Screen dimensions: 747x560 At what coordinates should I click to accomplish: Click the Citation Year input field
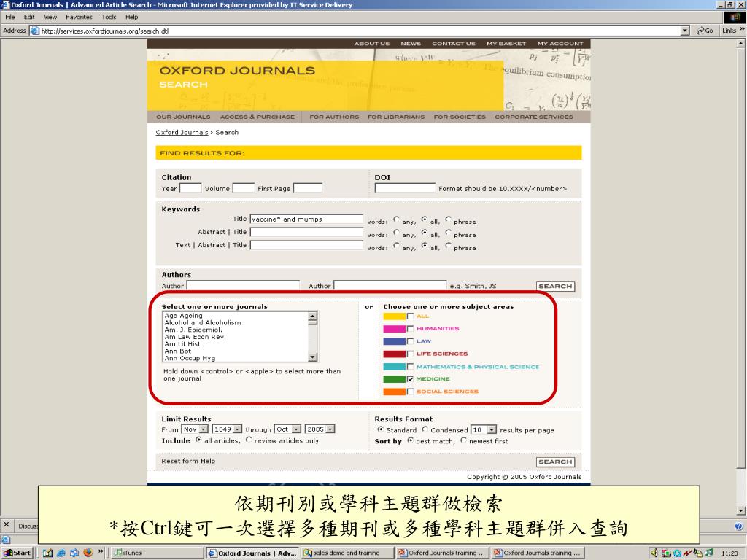tap(190, 188)
